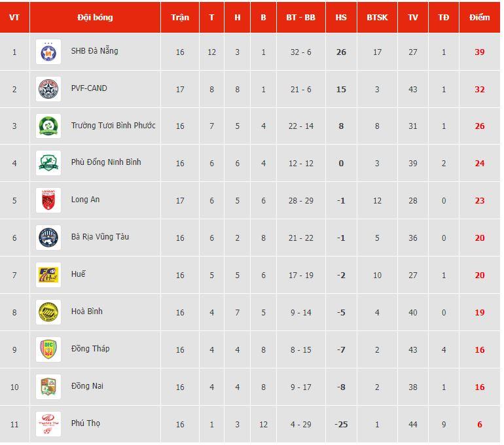Click the Đồng Nai team crest
This screenshot has height=445, width=504.
[48, 387]
